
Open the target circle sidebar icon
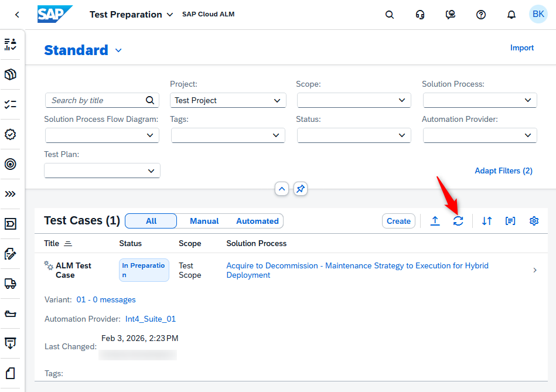click(11, 164)
